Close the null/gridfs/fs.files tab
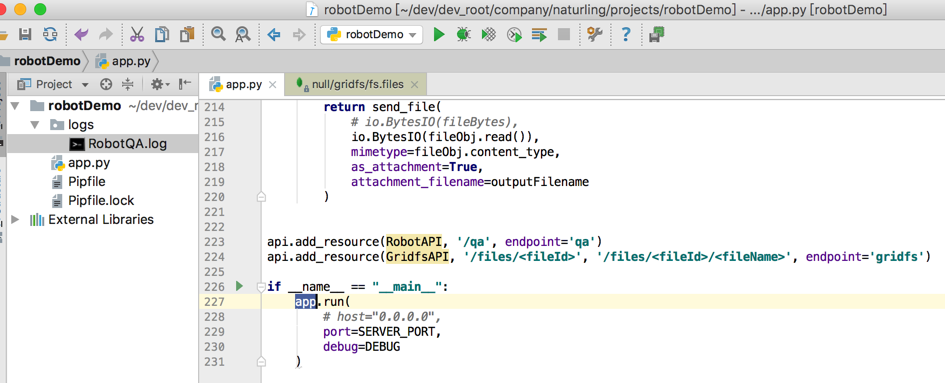This screenshot has width=945, height=383. coord(414,85)
